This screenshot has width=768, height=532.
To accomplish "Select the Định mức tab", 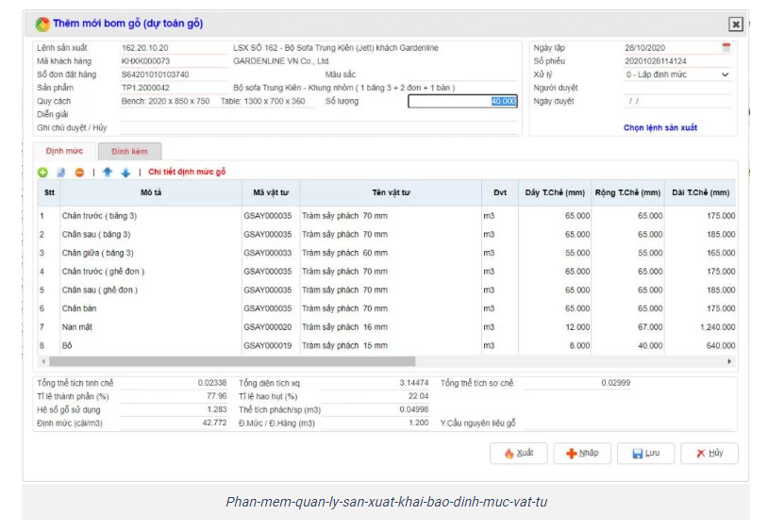I will (x=64, y=151).
